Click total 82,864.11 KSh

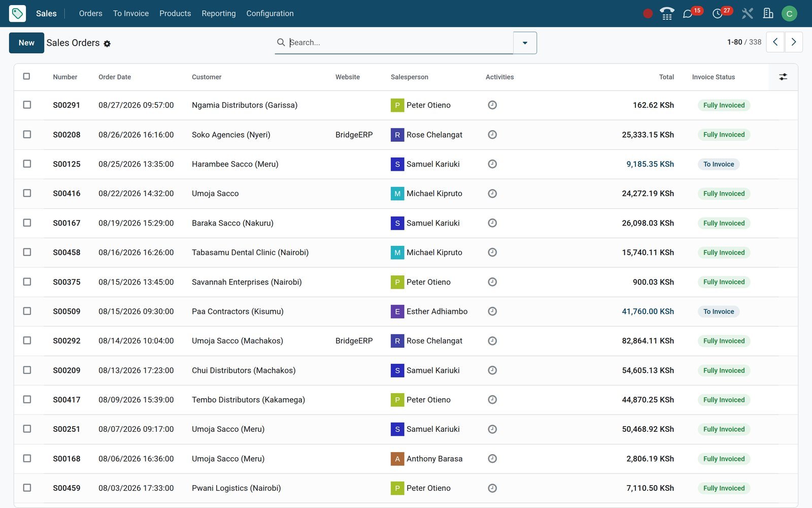coord(648,341)
